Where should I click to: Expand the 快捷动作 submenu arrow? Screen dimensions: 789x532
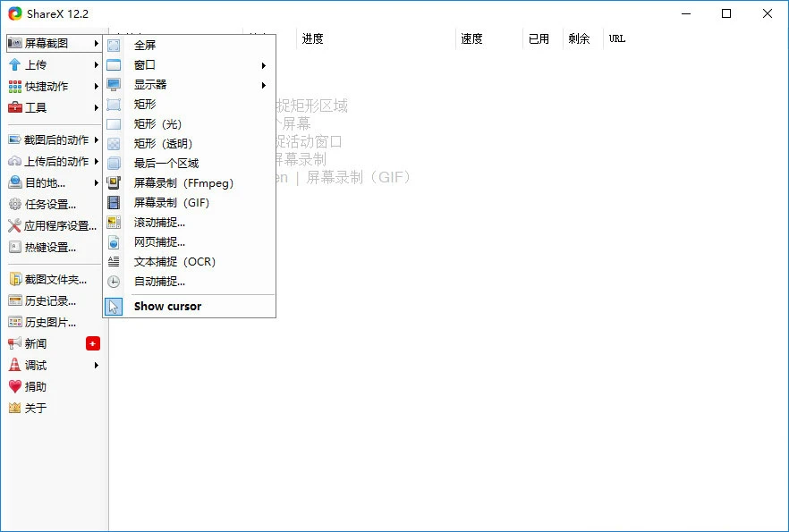[x=96, y=87]
